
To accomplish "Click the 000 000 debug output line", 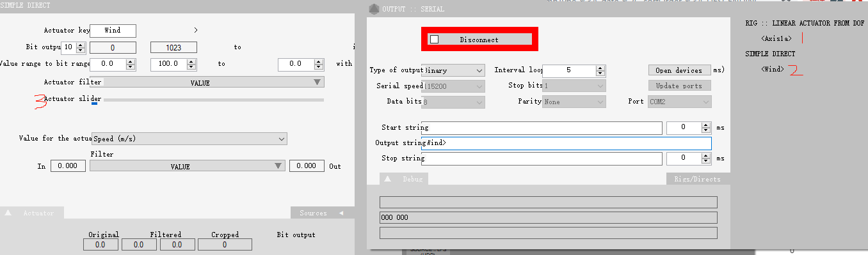I will (548, 217).
